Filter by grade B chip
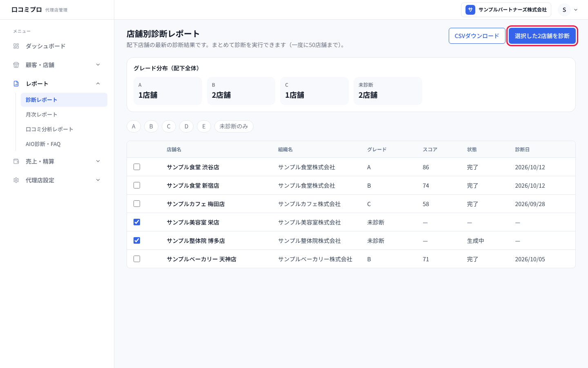 coord(151,126)
